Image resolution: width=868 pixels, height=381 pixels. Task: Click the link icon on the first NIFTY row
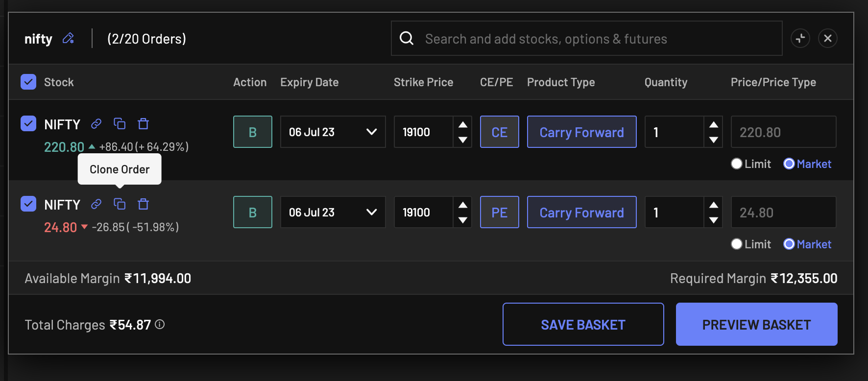click(96, 124)
